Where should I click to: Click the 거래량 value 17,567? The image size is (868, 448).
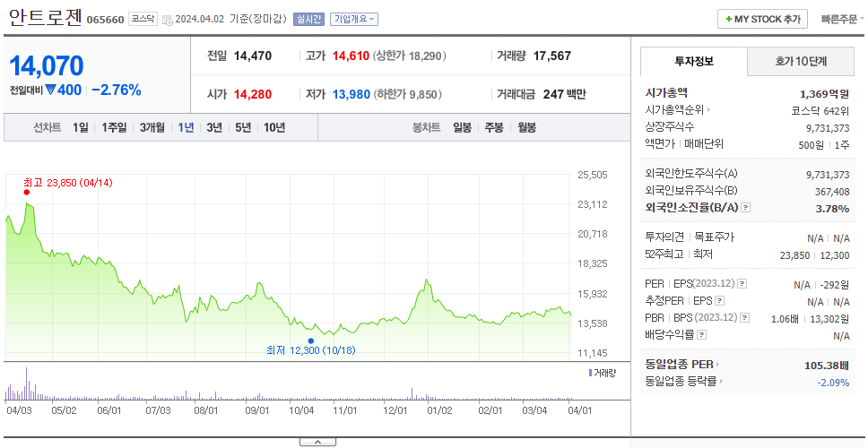[x=552, y=56]
